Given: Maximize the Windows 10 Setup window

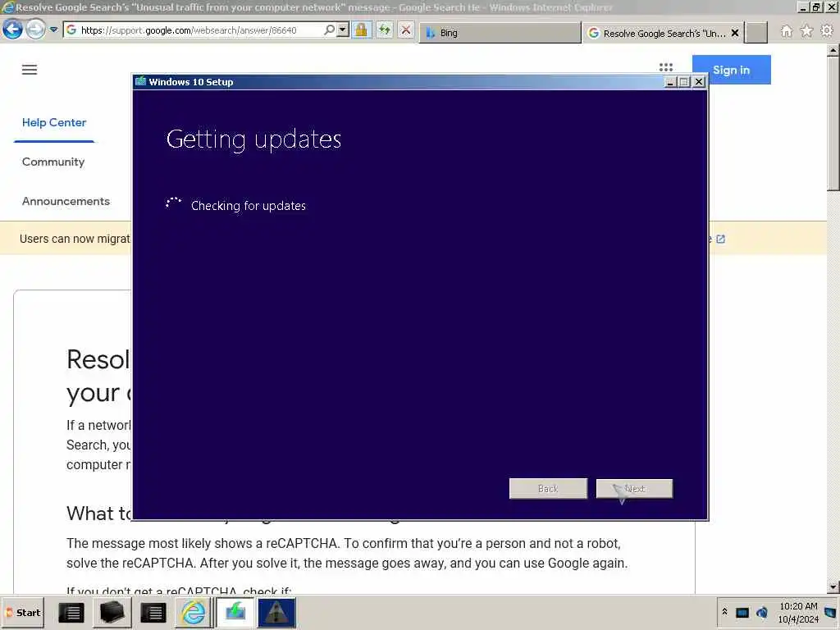Looking at the screenshot, I should 684,82.
